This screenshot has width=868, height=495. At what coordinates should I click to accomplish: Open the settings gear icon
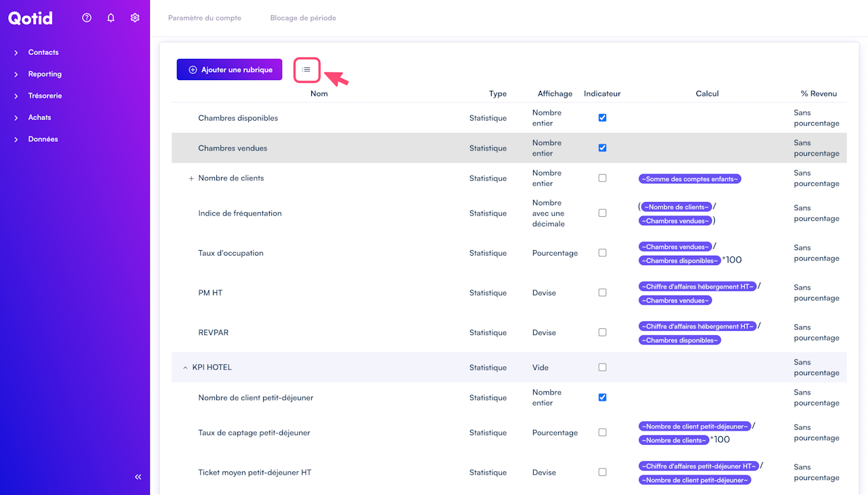[x=135, y=18]
